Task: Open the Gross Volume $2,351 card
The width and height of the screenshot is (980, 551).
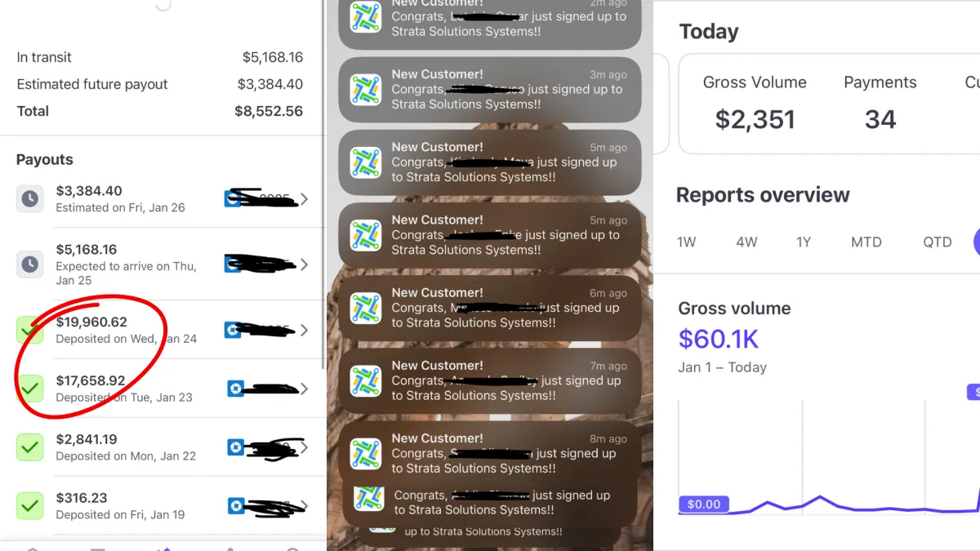Action: pos(755,104)
